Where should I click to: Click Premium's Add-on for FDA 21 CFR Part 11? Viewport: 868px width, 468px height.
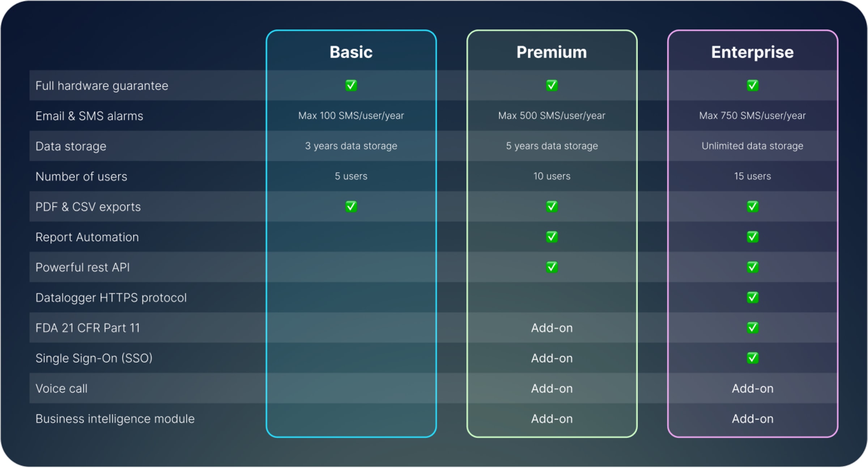[x=552, y=328]
